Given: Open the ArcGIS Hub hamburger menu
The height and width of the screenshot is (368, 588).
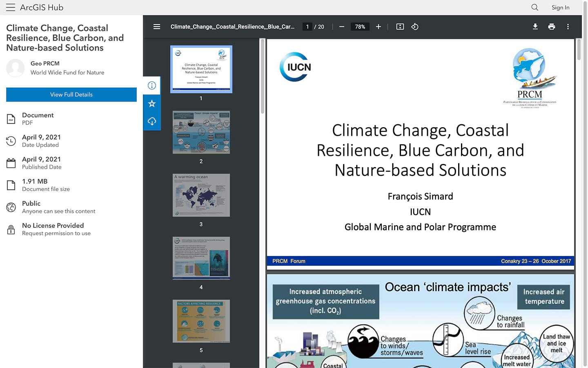Looking at the screenshot, I should 10,7.
